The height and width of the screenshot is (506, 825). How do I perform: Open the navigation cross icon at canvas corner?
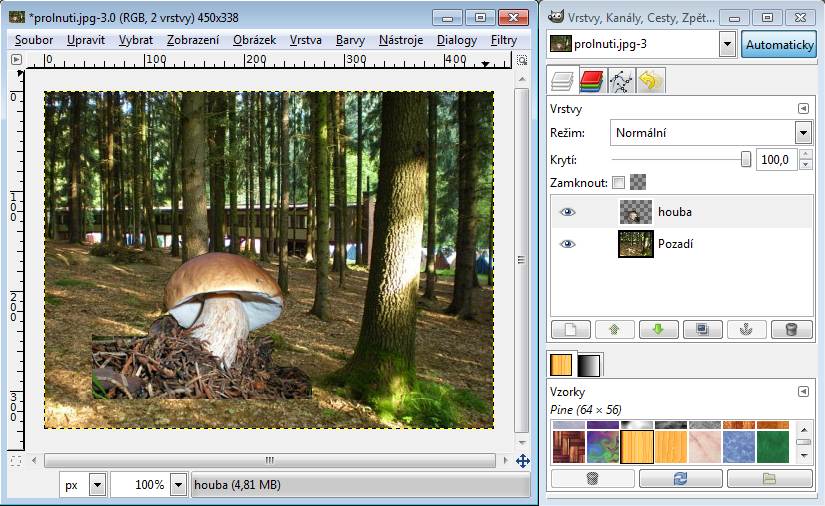[522, 461]
